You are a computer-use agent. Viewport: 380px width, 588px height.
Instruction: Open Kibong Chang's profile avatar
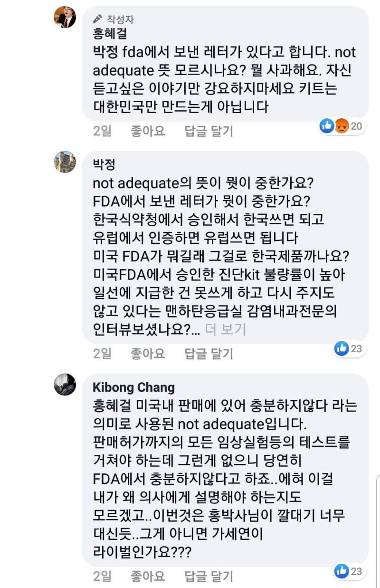(x=65, y=385)
